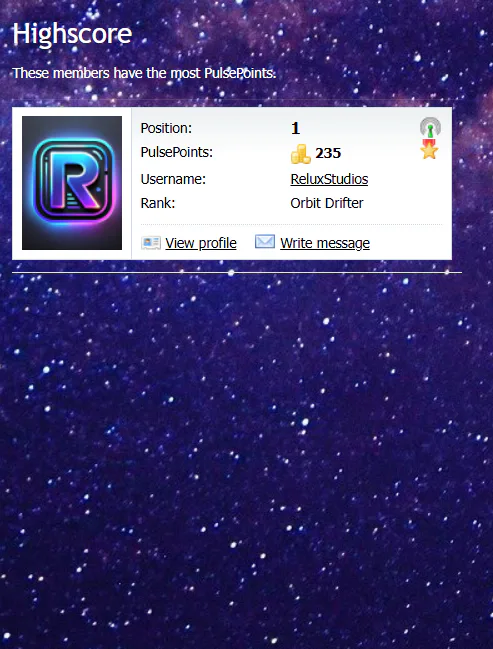This screenshot has width=493, height=649.
Task: Click the 'These members have the most PulsePoints' text
Action: pyautogui.click(x=144, y=73)
